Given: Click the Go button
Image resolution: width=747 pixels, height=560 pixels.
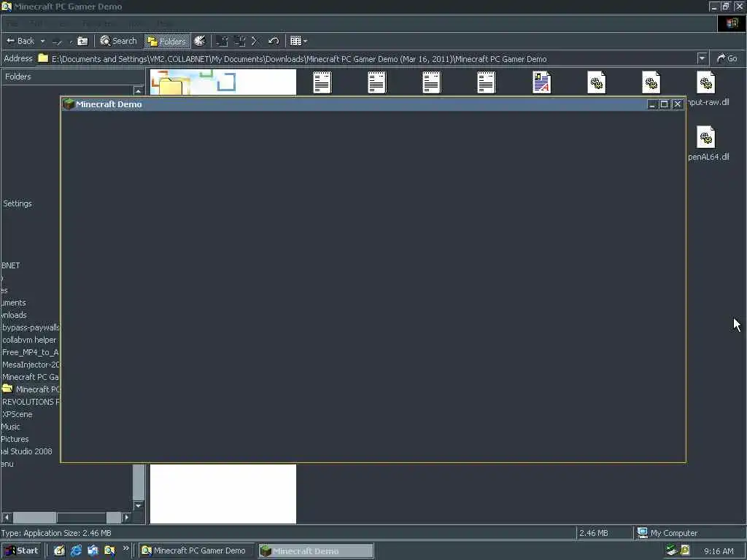Looking at the screenshot, I should (x=727, y=58).
